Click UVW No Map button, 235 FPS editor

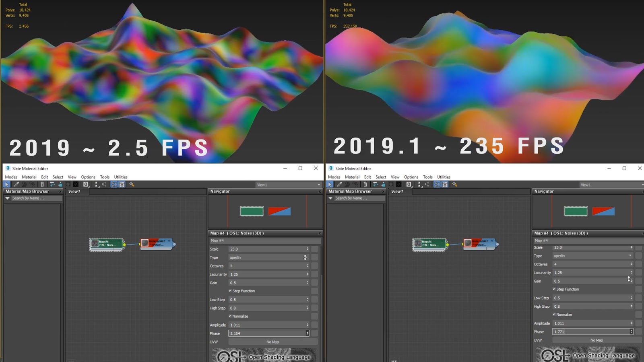[x=597, y=340]
